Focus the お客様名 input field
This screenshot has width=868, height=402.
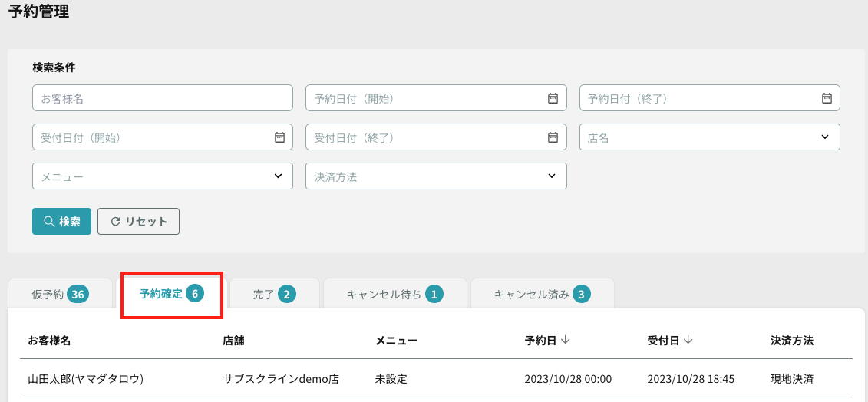[x=163, y=98]
